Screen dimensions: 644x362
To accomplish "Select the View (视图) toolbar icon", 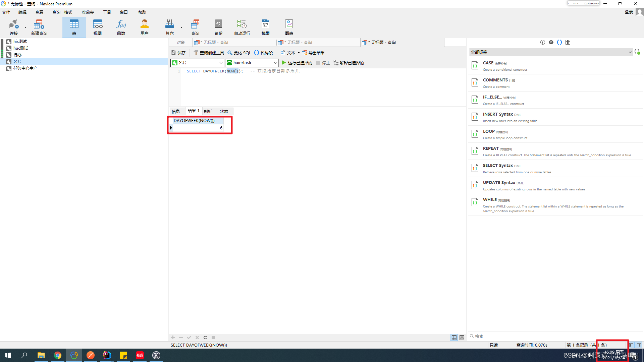I will [98, 27].
